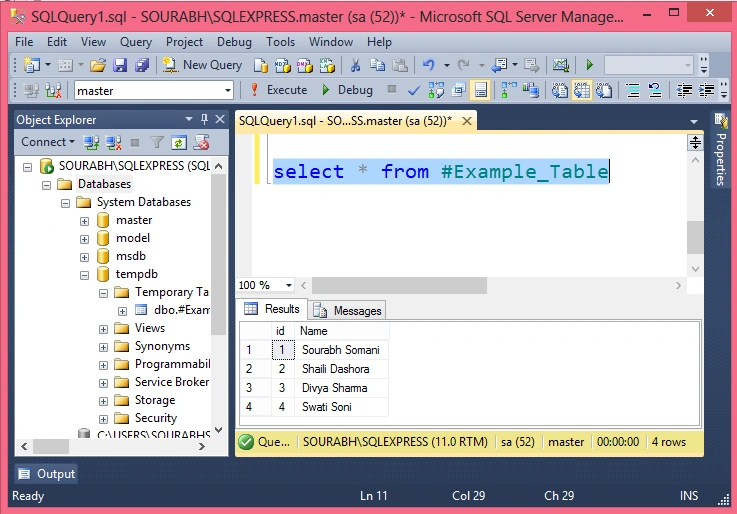The height and width of the screenshot is (514, 737).
Task: Click Disconnect icon in Object Explorer toolbar
Action: click(x=113, y=142)
